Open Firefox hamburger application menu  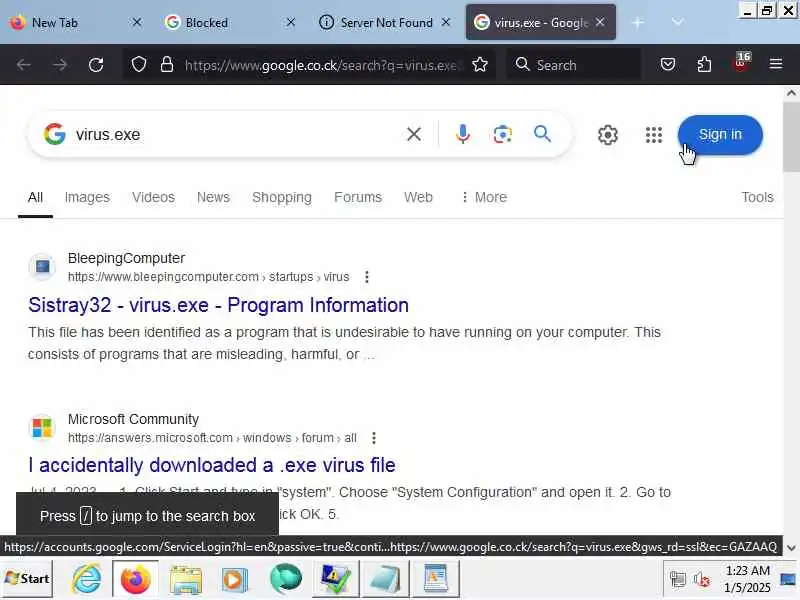[x=776, y=64]
